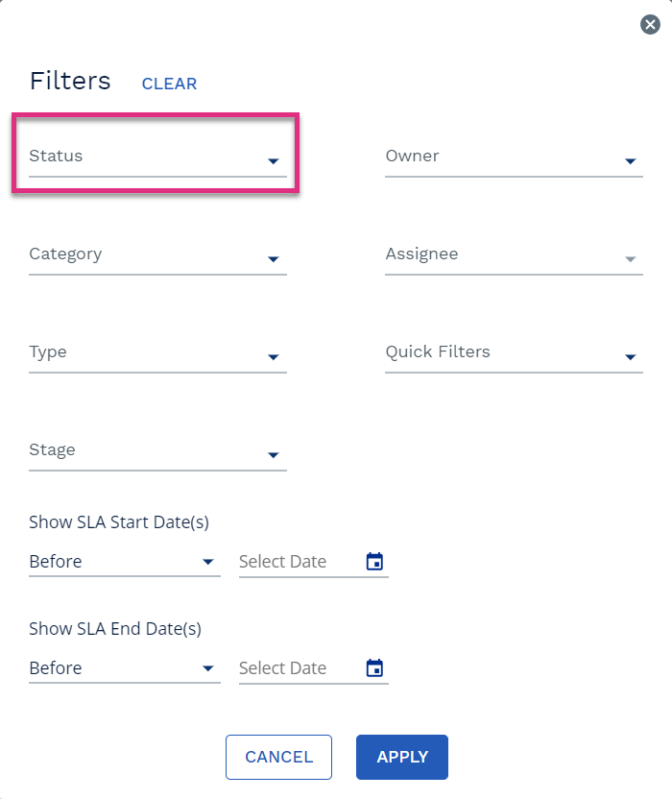Image resolution: width=672 pixels, height=799 pixels.
Task: Clear all filters via CLEAR link
Action: pos(169,84)
